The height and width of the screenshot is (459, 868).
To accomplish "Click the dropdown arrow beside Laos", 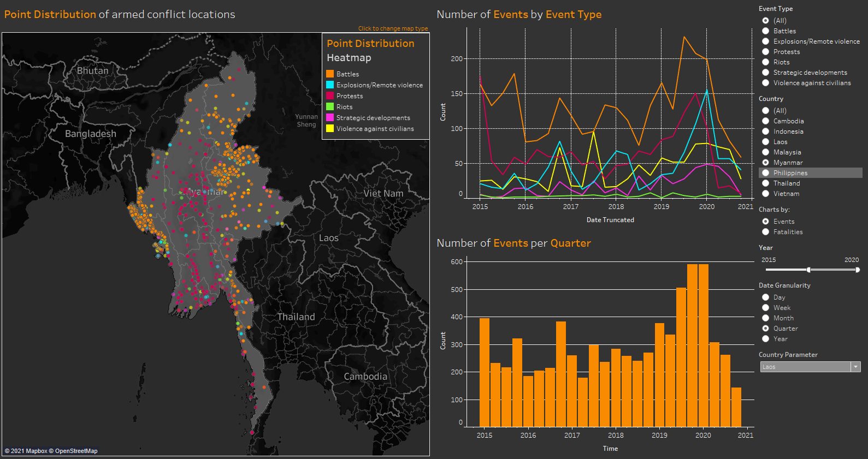I will 856,367.
